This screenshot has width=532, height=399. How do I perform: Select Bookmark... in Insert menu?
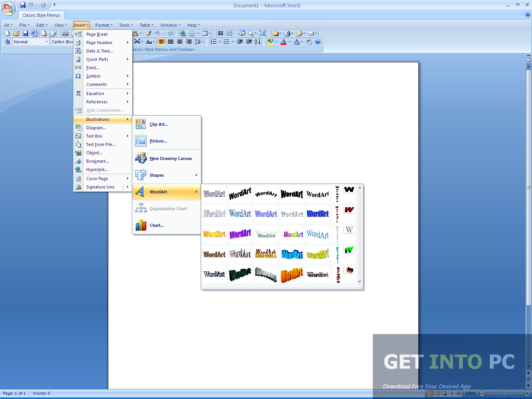(x=103, y=161)
